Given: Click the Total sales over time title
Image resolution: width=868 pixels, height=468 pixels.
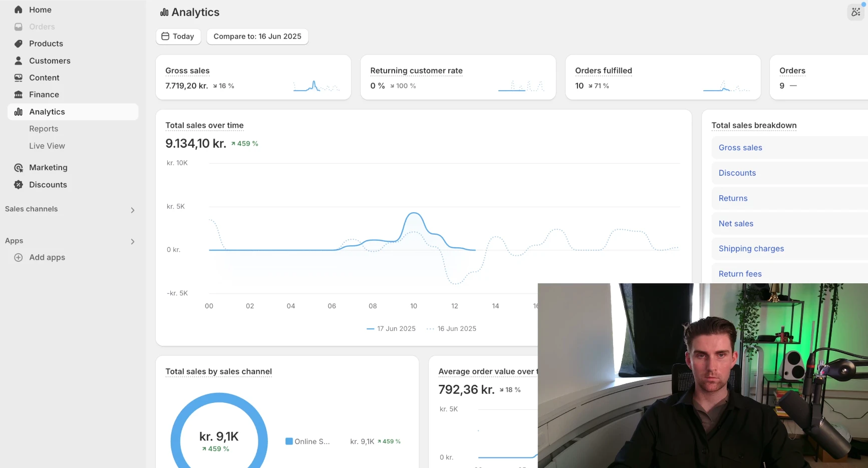Looking at the screenshot, I should pyautogui.click(x=204, y=126).
